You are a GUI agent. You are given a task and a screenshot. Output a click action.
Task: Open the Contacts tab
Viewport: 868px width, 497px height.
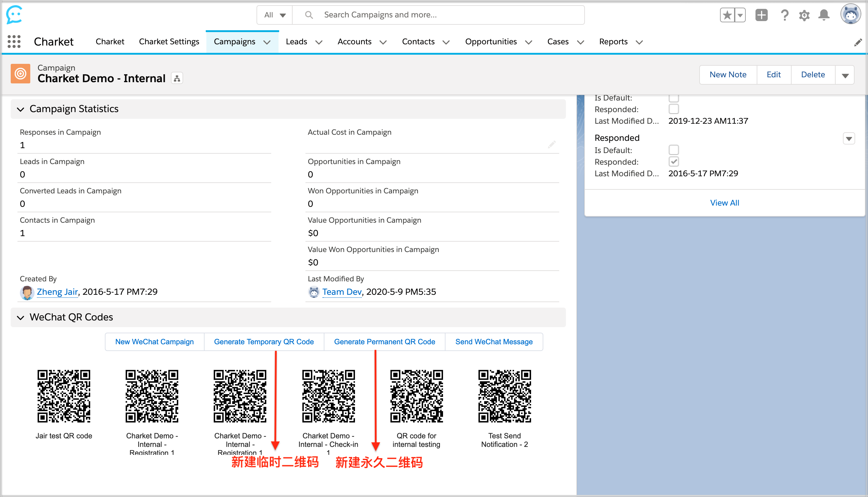[x=418, y=42]
